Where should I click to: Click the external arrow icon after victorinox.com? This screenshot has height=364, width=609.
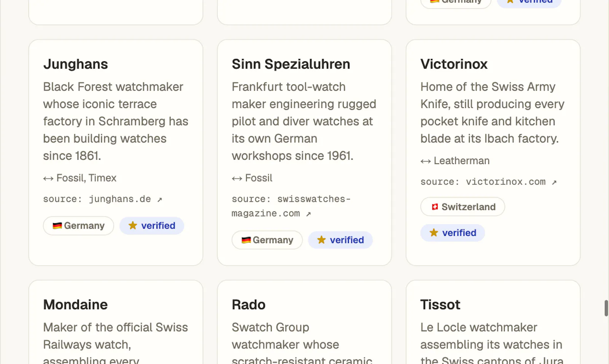tap(554, 182)
